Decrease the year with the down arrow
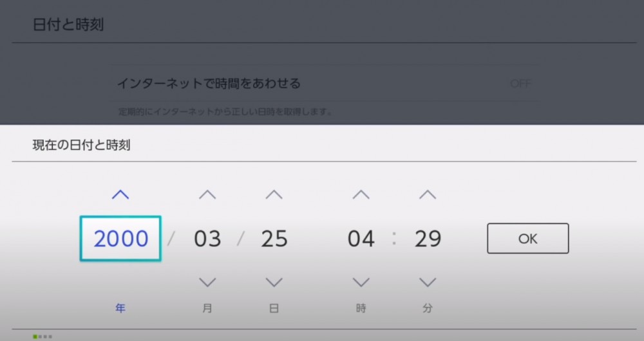Image resolution: width=644 pixels, height=341 pixels. point(120,282)
